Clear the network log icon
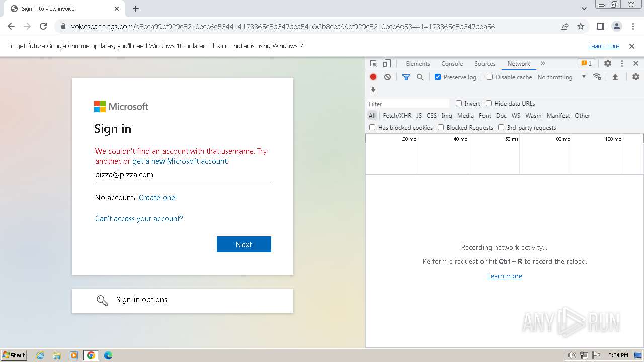The image size is (644, 362). pyautogui.click(x=387, y=77)
